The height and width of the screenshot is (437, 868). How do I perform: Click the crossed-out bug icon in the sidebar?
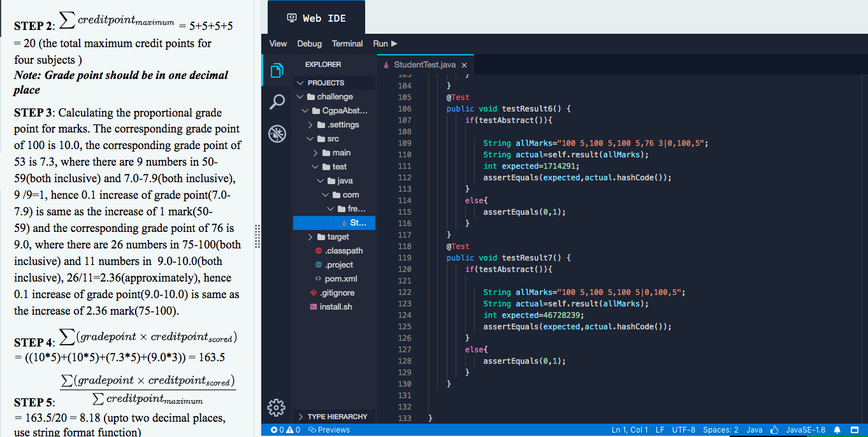277,133
